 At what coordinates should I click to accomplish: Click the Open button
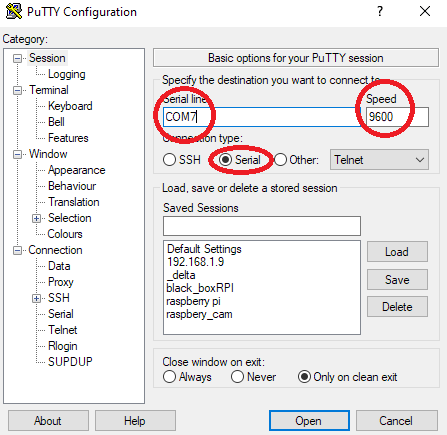309,421
